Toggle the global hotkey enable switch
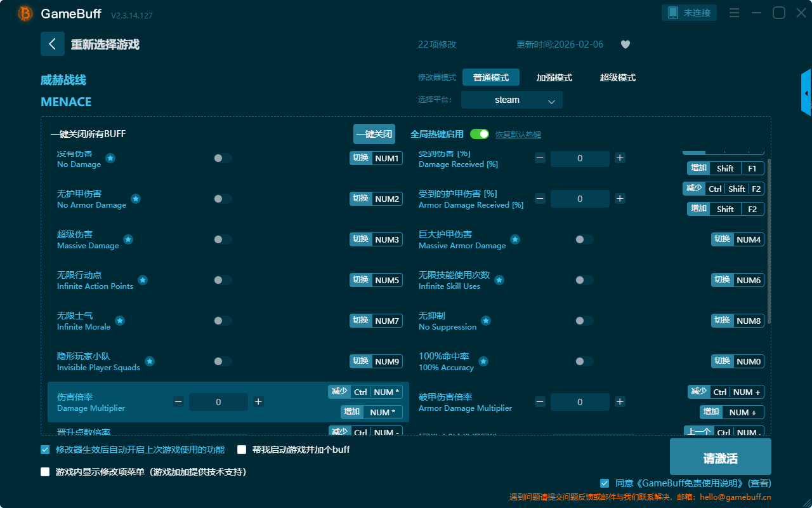Viewport: 812px width, 508px height. (480, 134)
